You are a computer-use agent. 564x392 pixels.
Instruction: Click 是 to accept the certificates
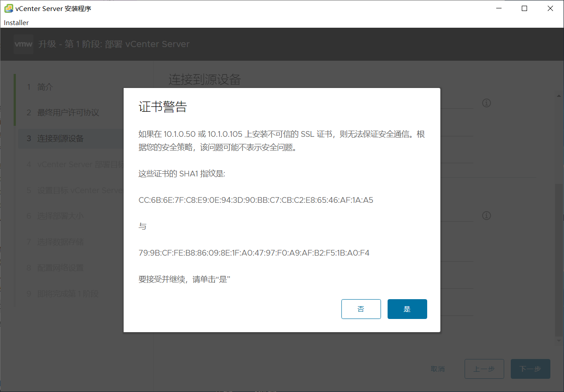(x=407, y=309)
